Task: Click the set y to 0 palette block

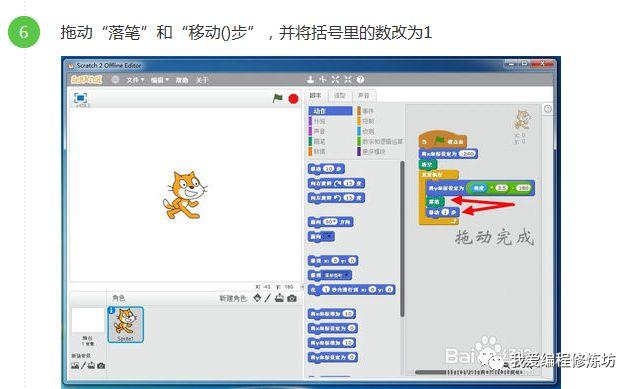Action: click(x=333, y=357)
